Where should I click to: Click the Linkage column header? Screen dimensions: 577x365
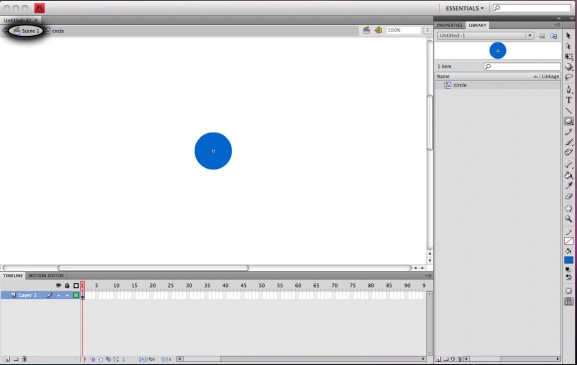click(x=550, y=76)
